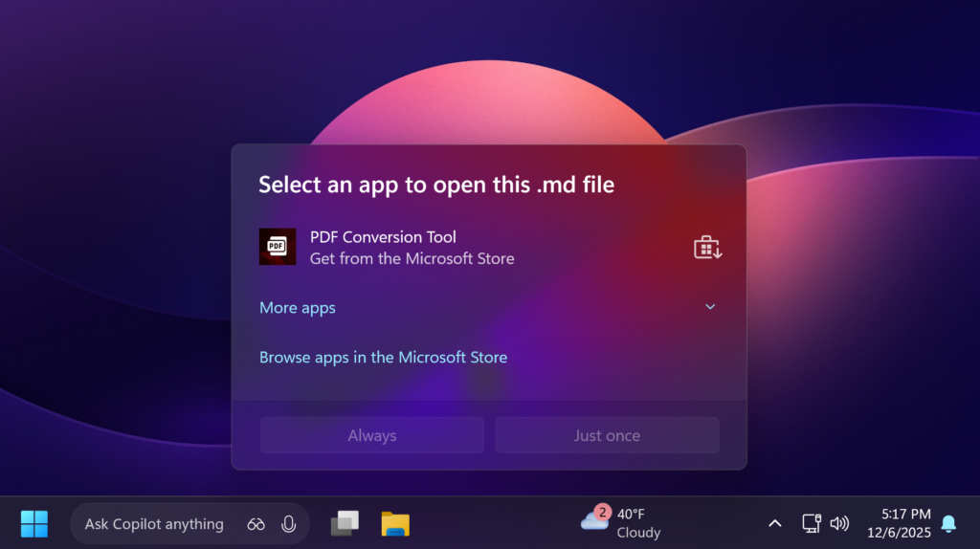Click the 5:17 PM clock and date
The image size is (980, 549).
898,523
